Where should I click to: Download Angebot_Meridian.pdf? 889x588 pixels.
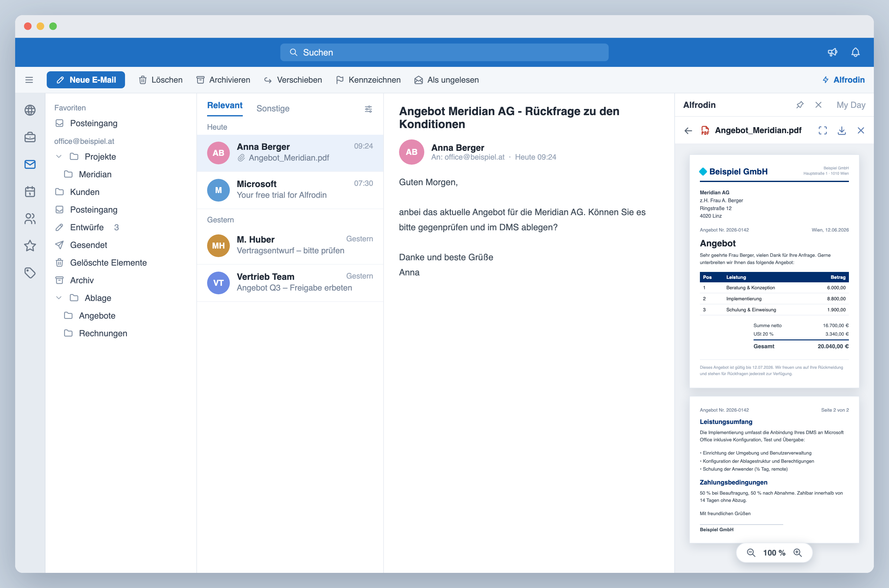[842, 131]
